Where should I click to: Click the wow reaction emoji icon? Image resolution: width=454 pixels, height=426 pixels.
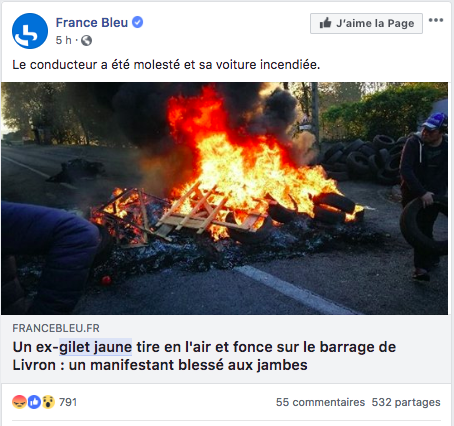pos(48,402)
